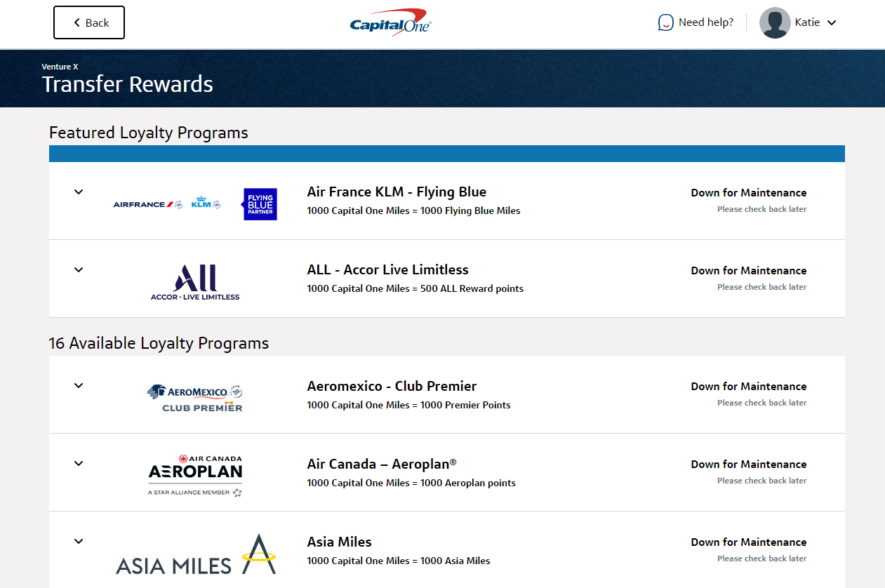Click the Back button
885x588 pixels.
pyautogui.click(x=88, y=22)
